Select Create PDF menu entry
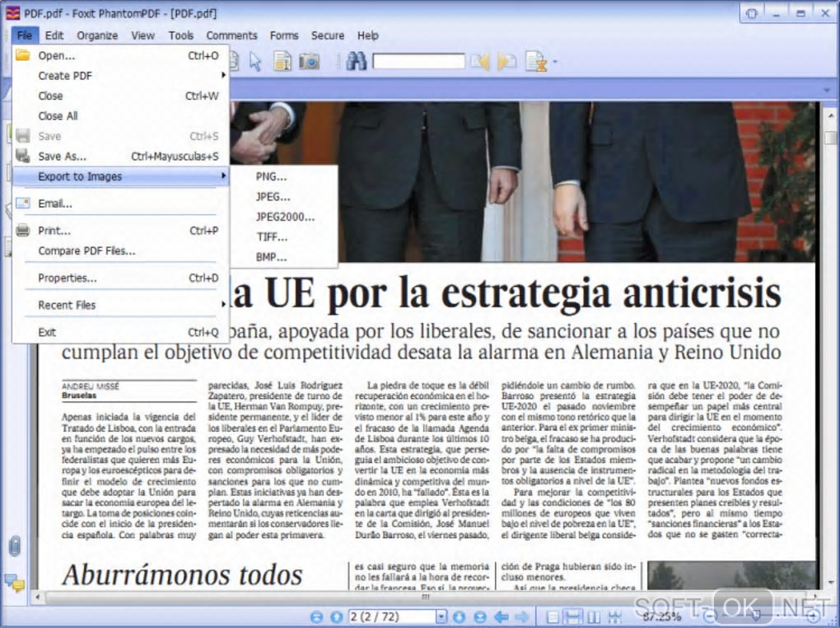Screen dimensions: 840x628 [121, 76]
